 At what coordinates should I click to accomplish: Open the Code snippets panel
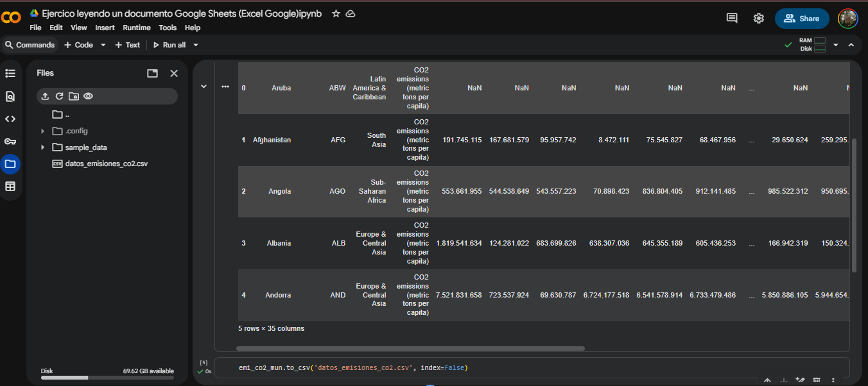(10, 119)
